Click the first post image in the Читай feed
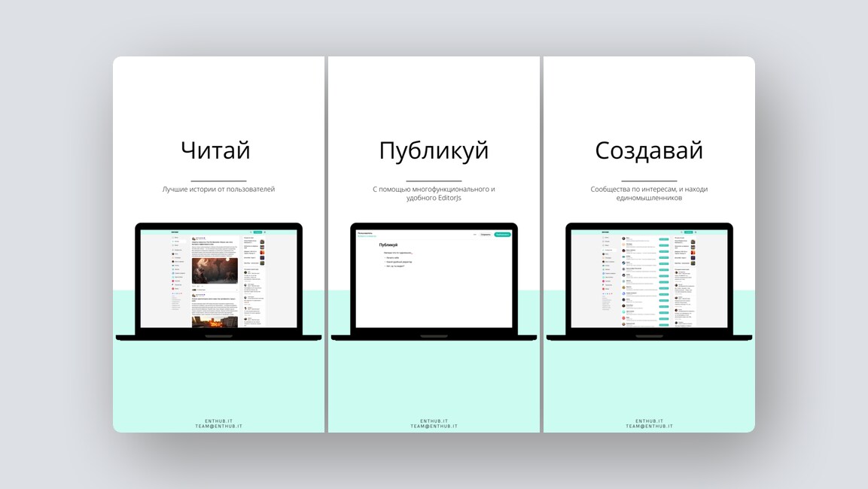 coord(215,271)
